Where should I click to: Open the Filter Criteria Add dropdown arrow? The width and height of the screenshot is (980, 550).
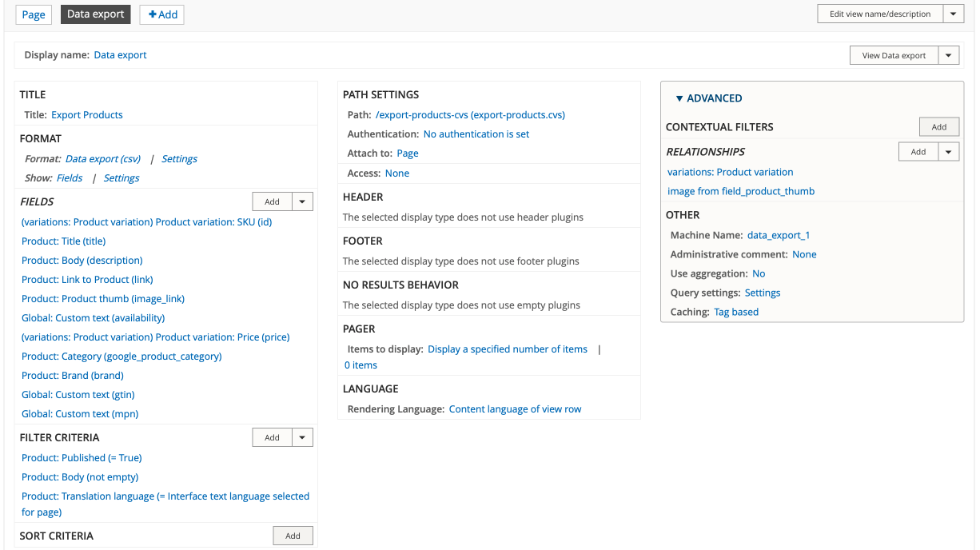(x=301, y=436)
